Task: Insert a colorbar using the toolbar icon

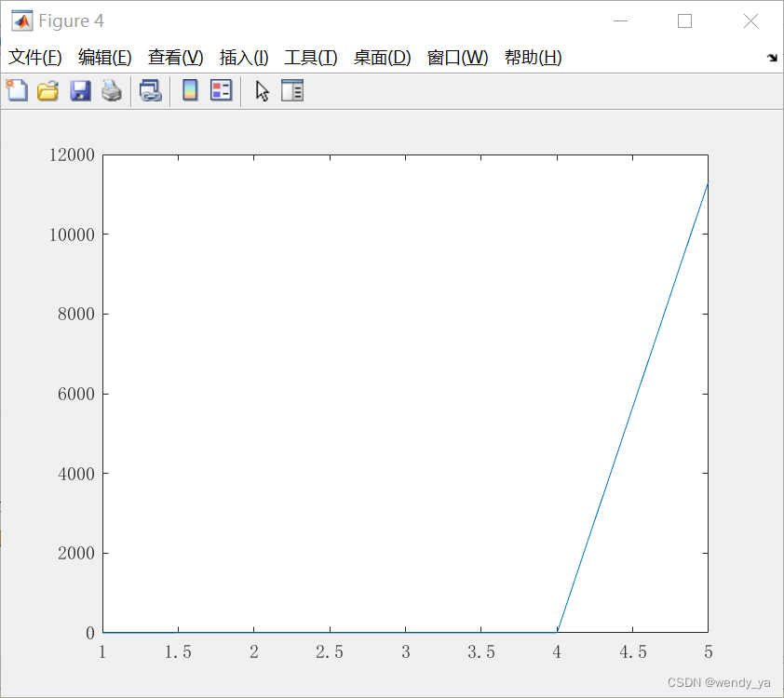Action: tap(190, 91)
